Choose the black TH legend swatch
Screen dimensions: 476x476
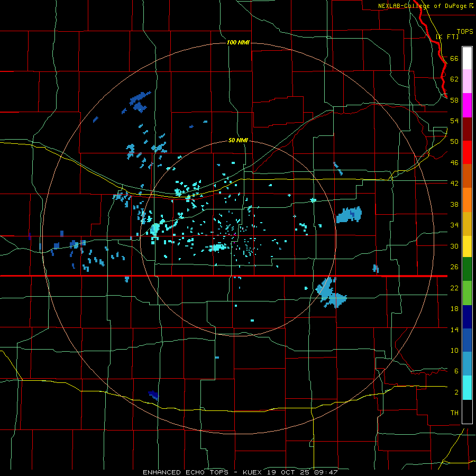[467, 411]
